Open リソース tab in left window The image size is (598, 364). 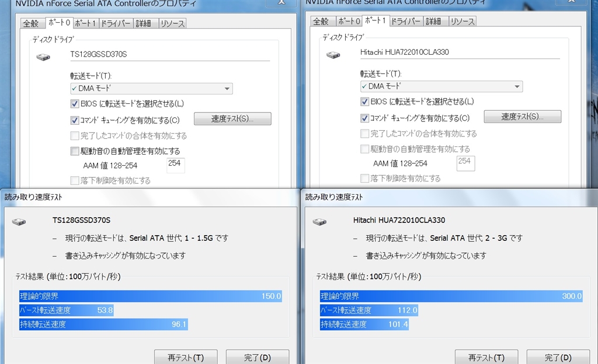point(172,23)
